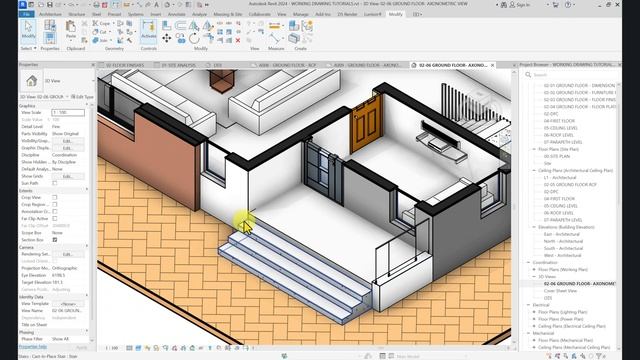
Task: Toggle the Crop Region Visible checkbox
Action: [55, 204]
